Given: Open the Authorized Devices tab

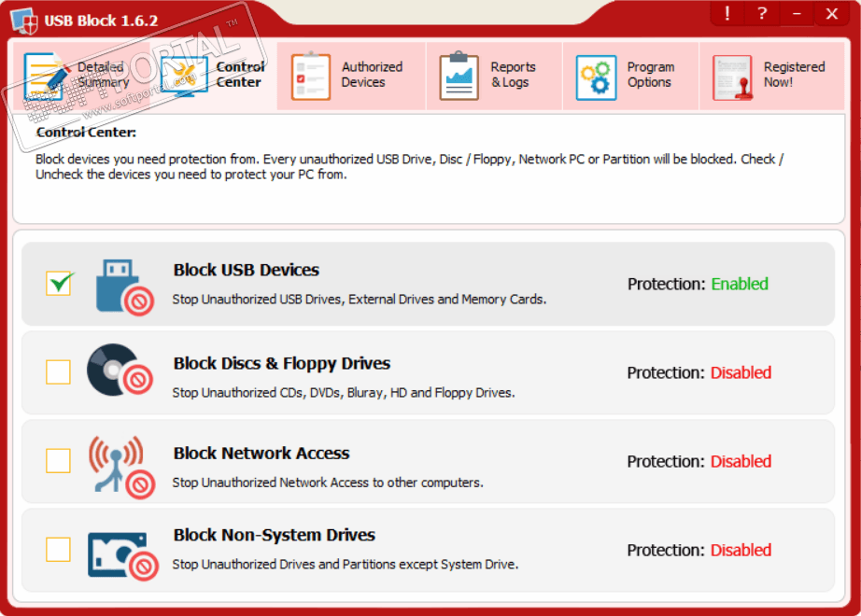Looking at the screenshot, I should 351,76.
